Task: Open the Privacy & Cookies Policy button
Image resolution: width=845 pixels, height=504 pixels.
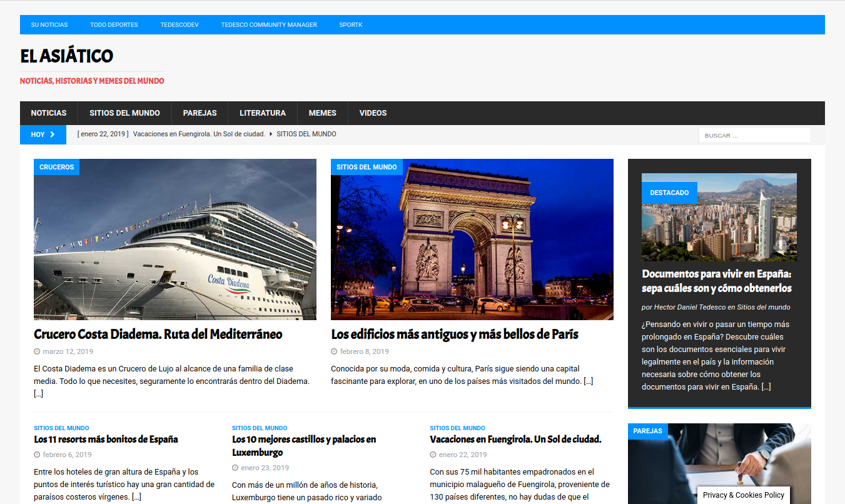Action: 744,495
